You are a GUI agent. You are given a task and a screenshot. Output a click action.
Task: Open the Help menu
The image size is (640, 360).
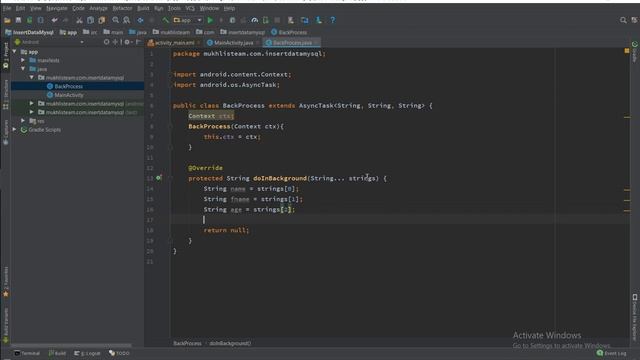click(229, 8)
